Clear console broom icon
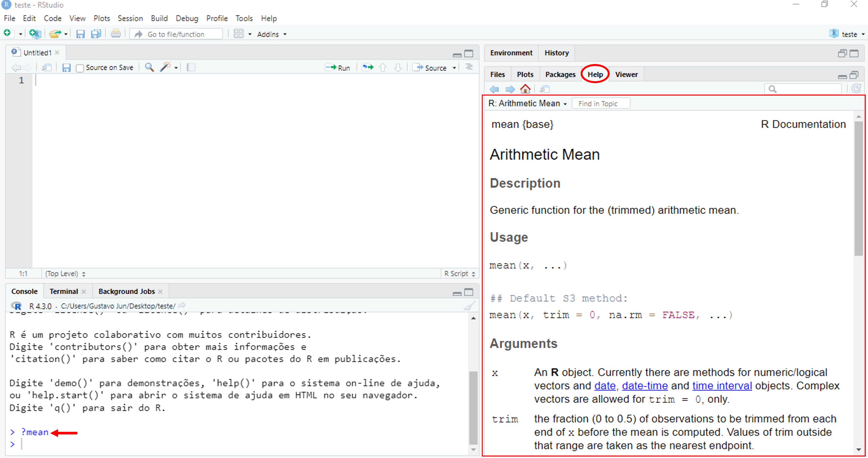This screenshot has height=458, width=868. (x=469, y=305)
